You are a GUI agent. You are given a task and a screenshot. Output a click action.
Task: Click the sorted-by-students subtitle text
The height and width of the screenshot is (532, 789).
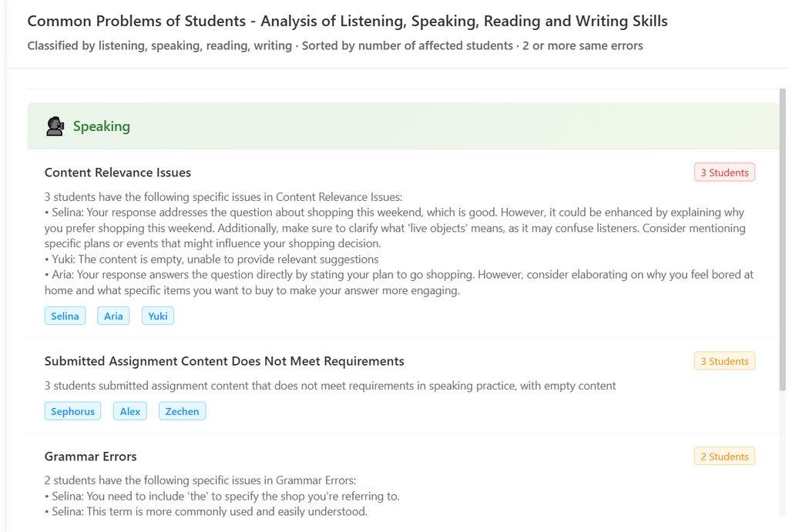tap(334, 45)
